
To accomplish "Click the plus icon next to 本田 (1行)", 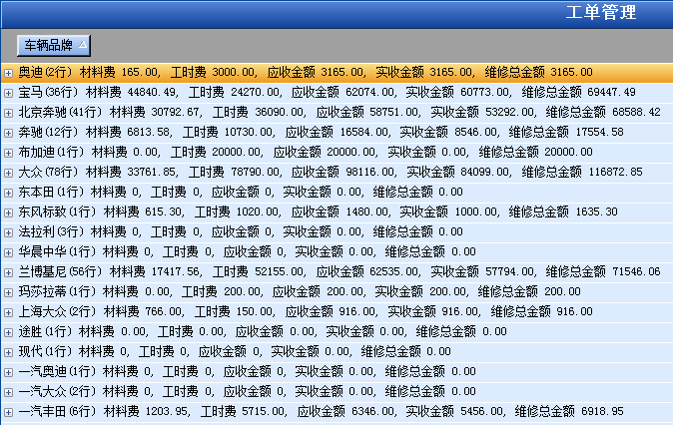I will (x=8, y=192).
